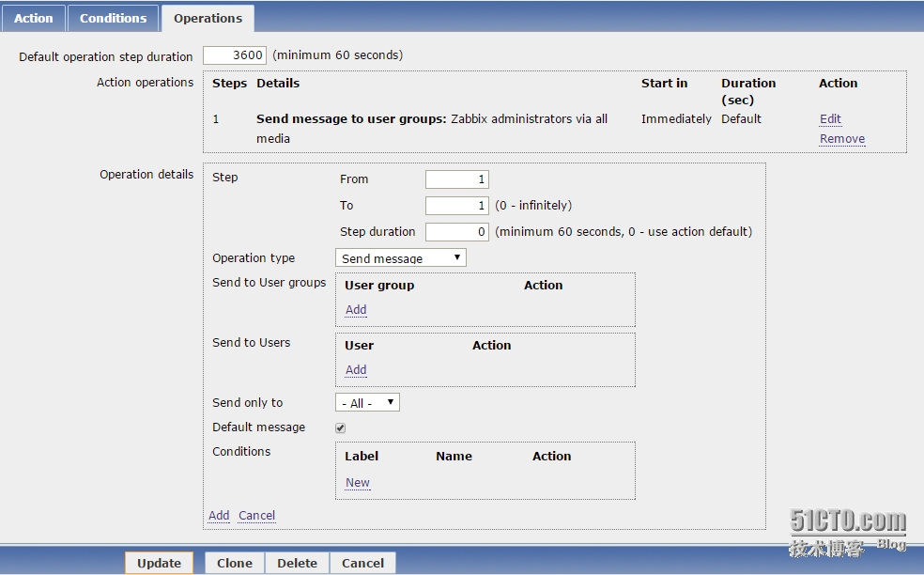
Task: Cancel the operation details editing
Action: pyautogui.click(x=257, y=516)
